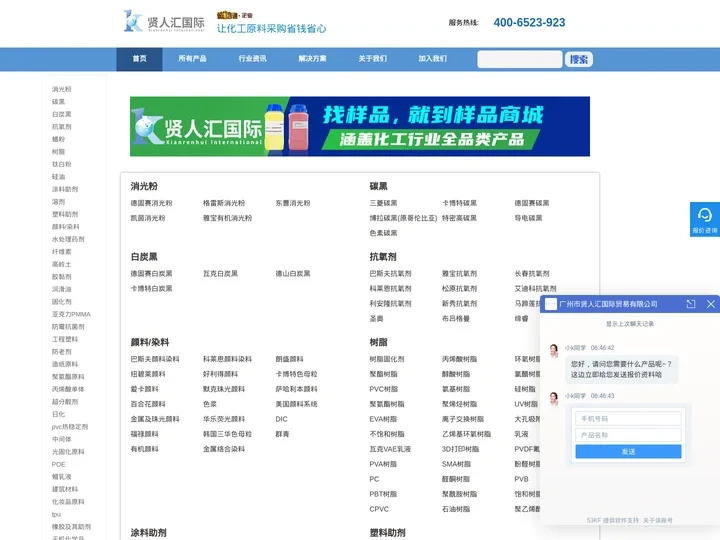The width and height of the screenshot is (720, 540).
Task: Open 金属络合染料 link
Action: (224, 449)
